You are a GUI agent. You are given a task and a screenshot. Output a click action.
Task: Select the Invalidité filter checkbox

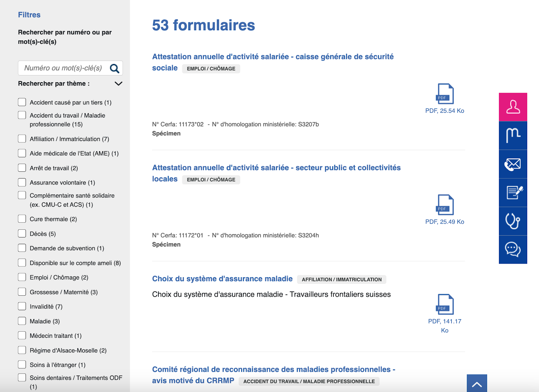(22, 306)
